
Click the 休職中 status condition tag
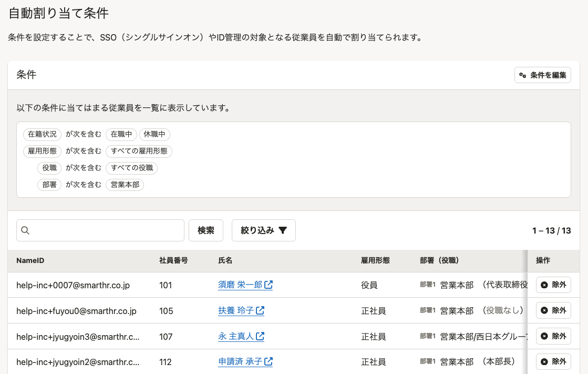click(x=154, y=134)
